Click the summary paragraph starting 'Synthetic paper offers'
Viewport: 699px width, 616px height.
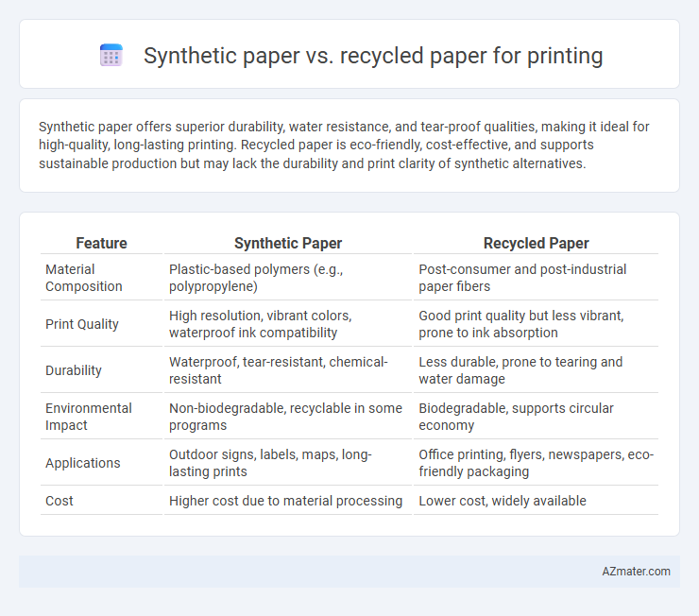[x=344, y=145]
